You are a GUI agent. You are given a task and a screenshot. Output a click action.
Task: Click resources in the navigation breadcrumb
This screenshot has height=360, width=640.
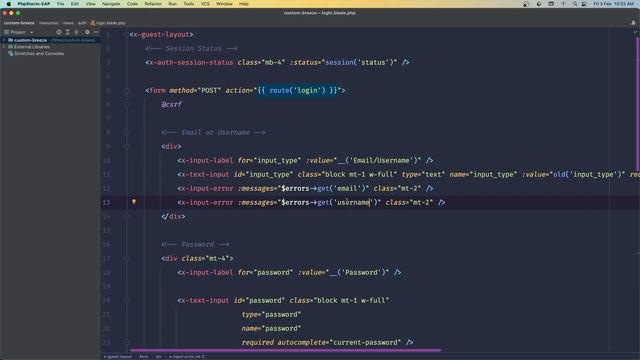(49, 23)
